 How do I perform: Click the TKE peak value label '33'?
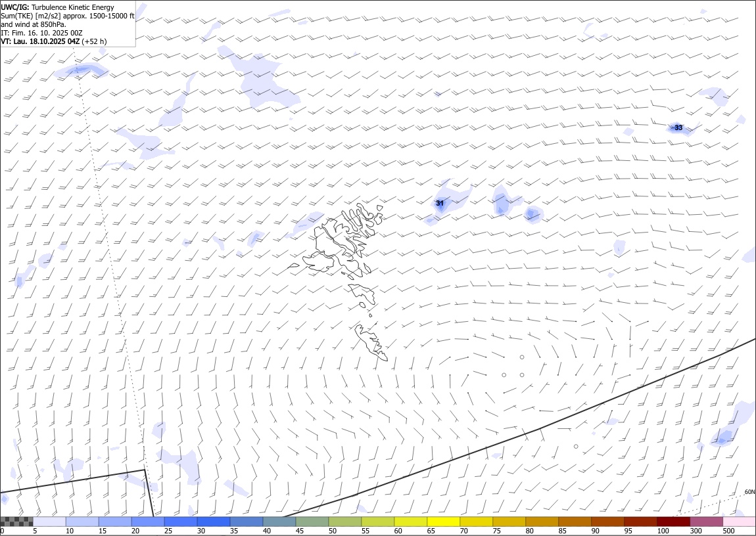[678, 127]
